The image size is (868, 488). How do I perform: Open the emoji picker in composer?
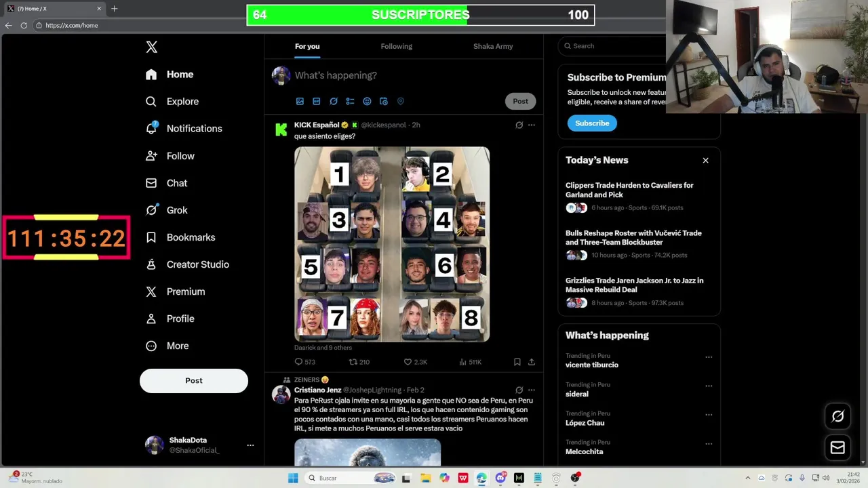367,101
